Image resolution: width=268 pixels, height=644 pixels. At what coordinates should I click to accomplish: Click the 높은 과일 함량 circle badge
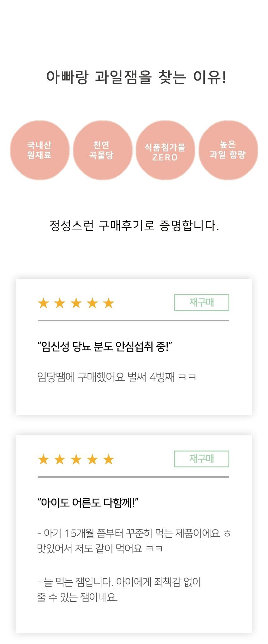click(x=228, y=150)
